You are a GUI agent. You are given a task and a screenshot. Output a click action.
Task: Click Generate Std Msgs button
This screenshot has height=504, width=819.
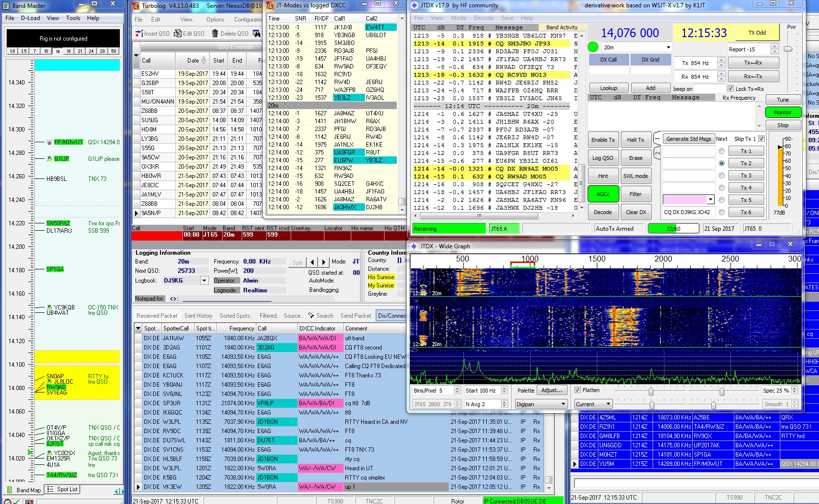point(688,139)
